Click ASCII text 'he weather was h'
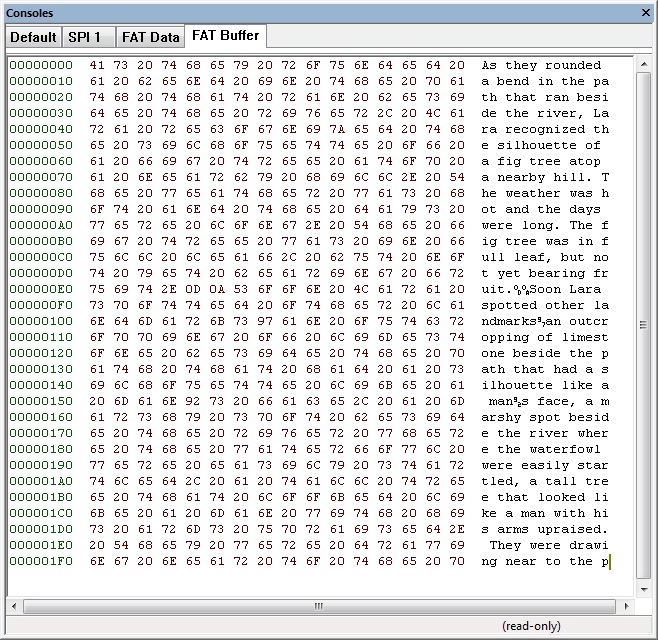The image size is (658, 640). pyautogui.click(x=545, y=193)
